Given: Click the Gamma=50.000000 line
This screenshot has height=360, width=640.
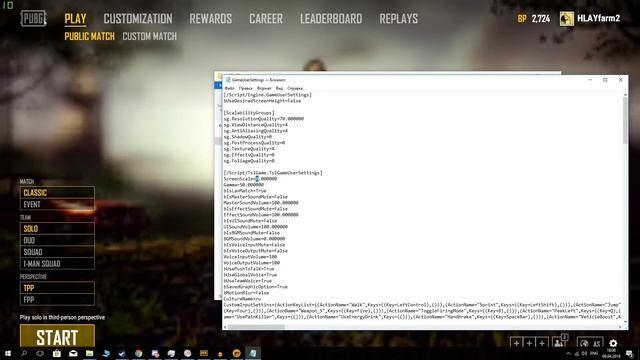Looking at the screenshot, I should tap(244, 185).
